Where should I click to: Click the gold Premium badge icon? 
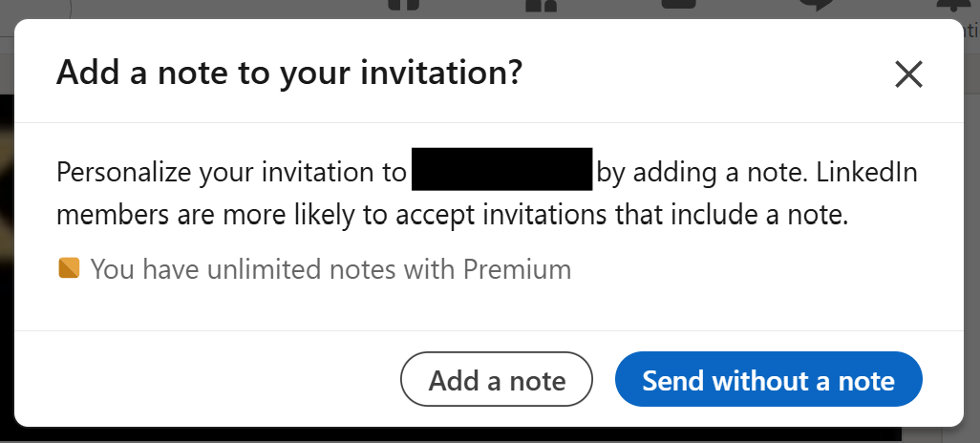(x=69, y=269)
